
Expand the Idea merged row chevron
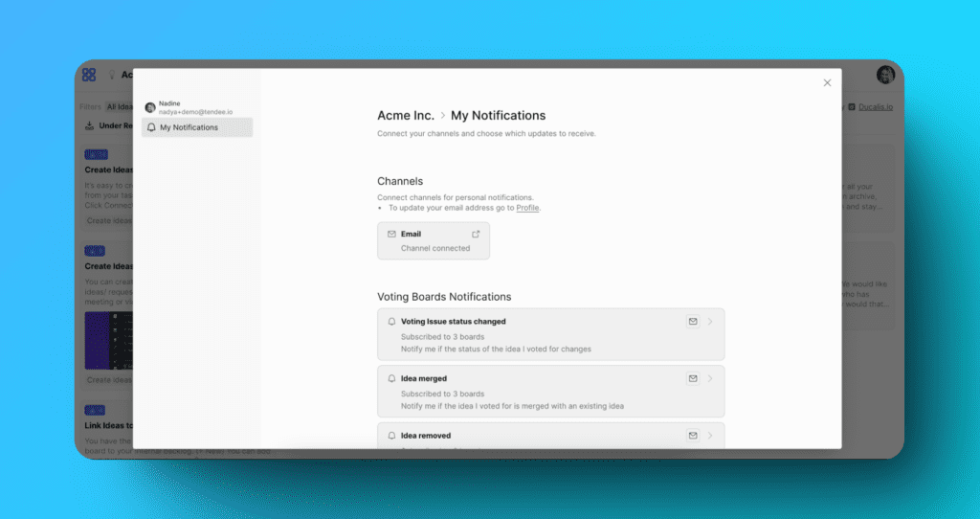(x=710, y=379)
